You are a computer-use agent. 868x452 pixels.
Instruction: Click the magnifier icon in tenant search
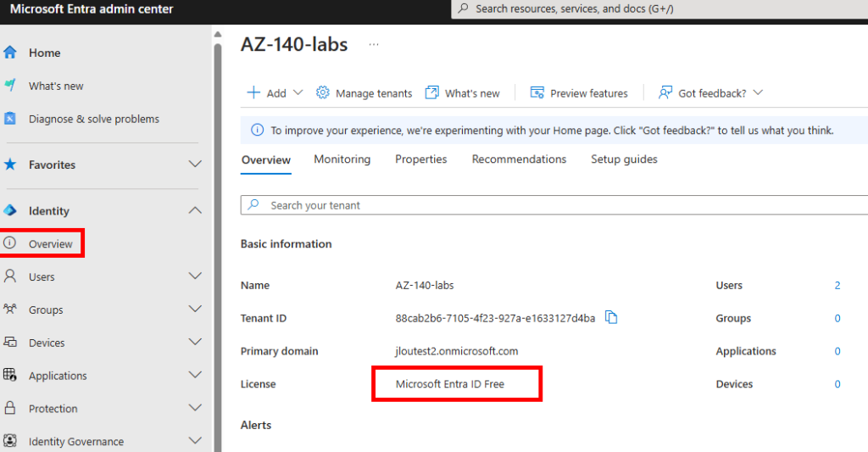click(253, 204)
